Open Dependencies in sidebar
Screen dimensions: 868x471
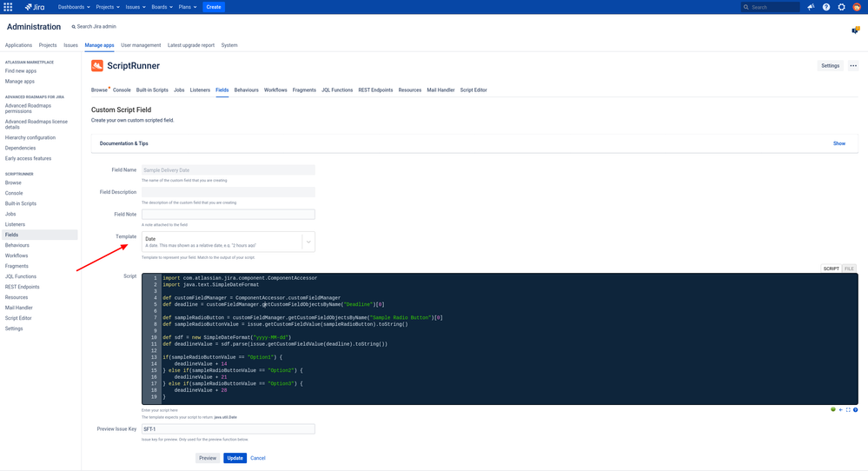(x=20, y=149)
